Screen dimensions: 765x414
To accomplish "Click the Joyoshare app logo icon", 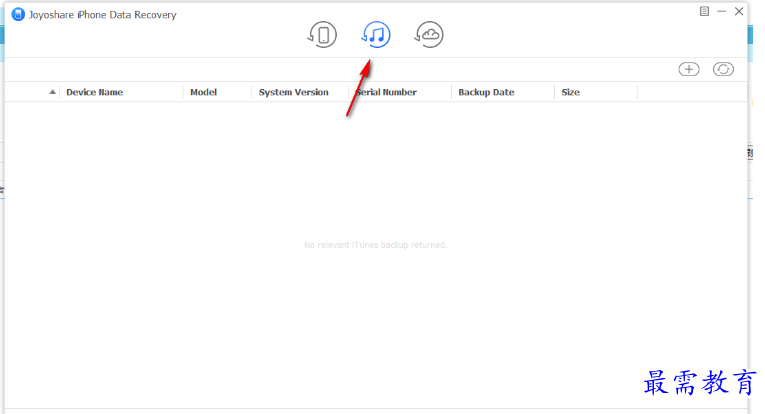I will (18, 15).
